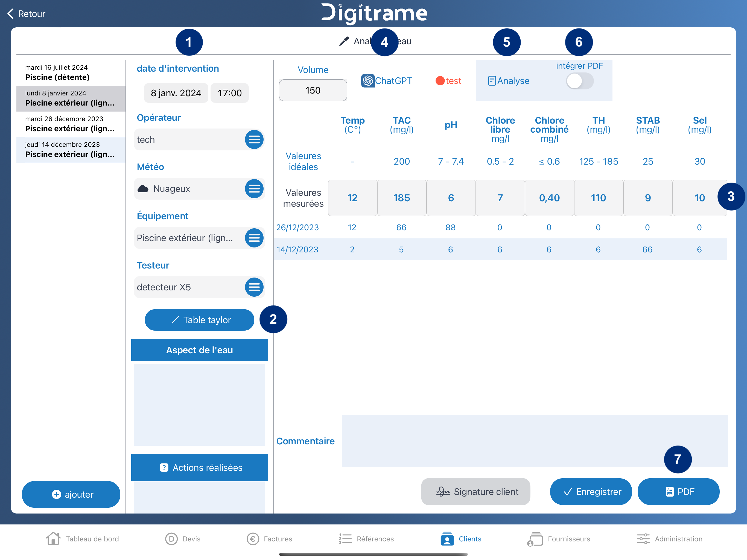
Task: Go back with the Retour chevron
Action: tap(11, 14)
